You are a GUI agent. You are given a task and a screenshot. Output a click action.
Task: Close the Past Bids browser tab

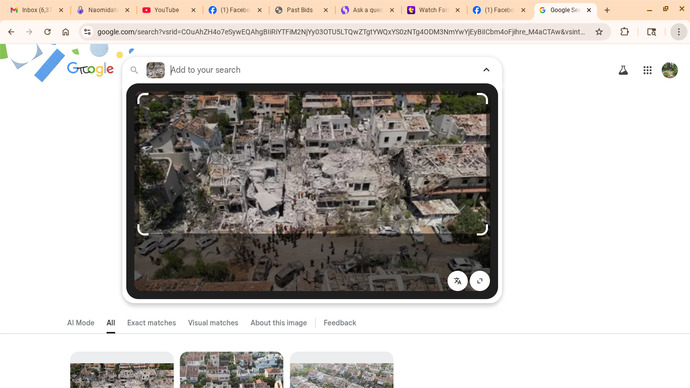point(326,10)
